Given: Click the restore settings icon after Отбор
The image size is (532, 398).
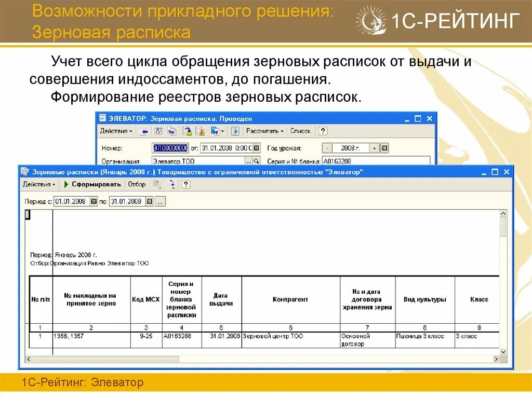Looking at the screenshot, I should (157, 184).
